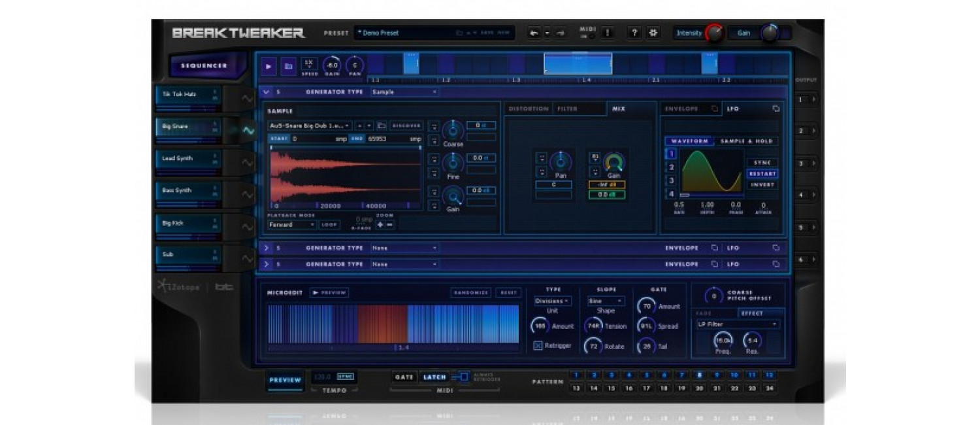Zoom out sample waveform minus

[x=390, y=225]
